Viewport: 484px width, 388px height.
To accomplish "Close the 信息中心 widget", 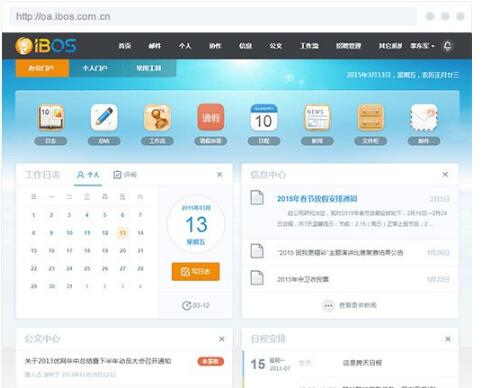I will coord(445,174).
